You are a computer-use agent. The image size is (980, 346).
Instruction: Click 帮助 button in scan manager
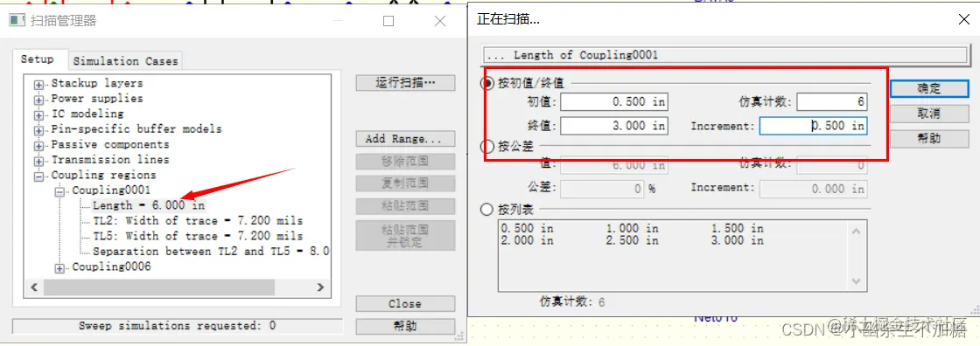click(x=405, y=326)
